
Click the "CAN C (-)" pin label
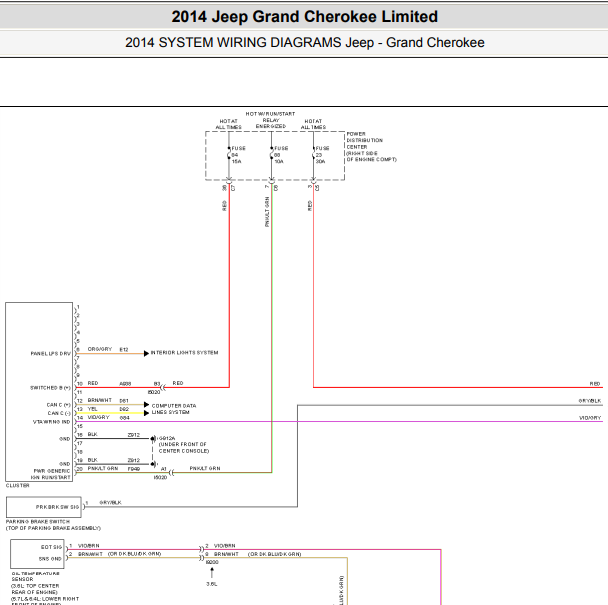59,413
